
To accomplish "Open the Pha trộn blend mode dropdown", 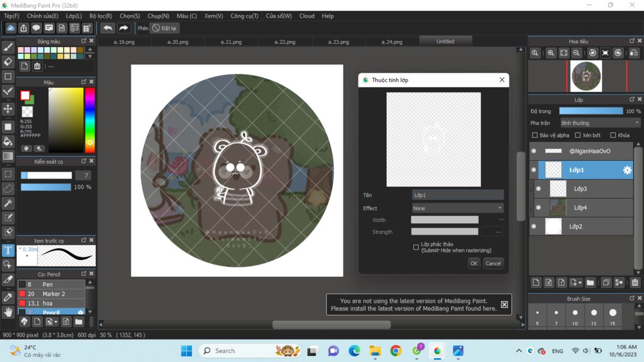I will coord(601,123).
